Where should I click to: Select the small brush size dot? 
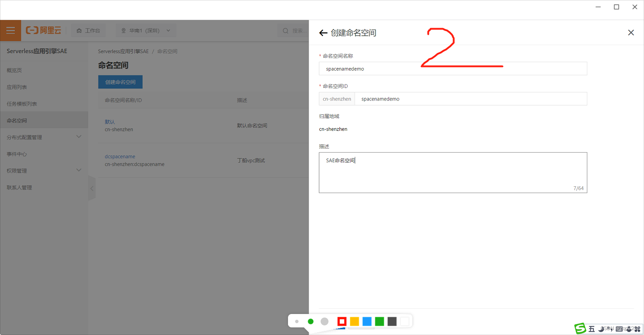[x=297, y=321]
